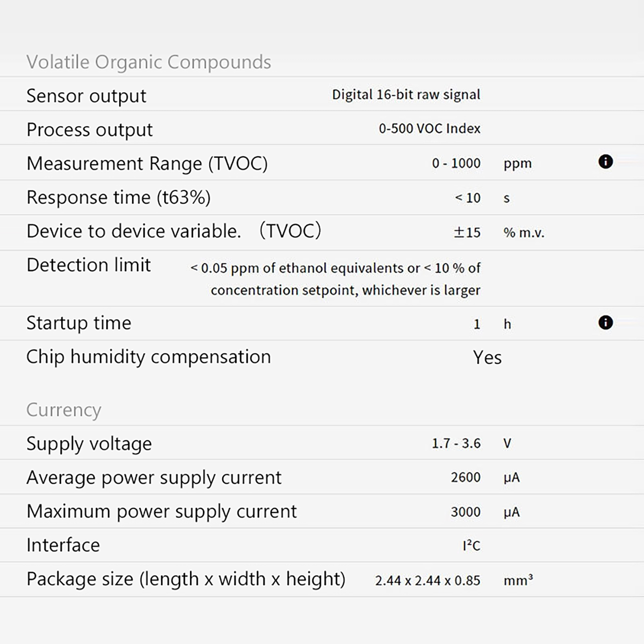
Task: Click the 2600 average current value
Action: pyautogui.click(x=465, y=477)
